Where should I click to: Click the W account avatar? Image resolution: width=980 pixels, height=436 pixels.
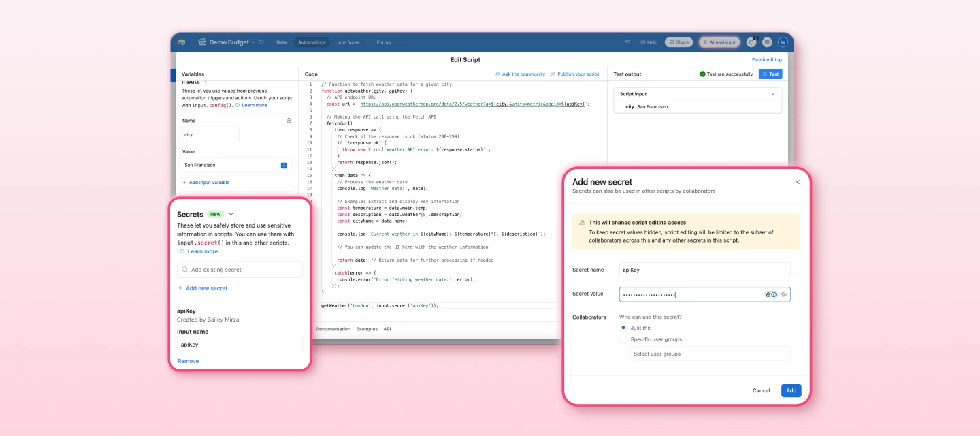coord(783,42)
